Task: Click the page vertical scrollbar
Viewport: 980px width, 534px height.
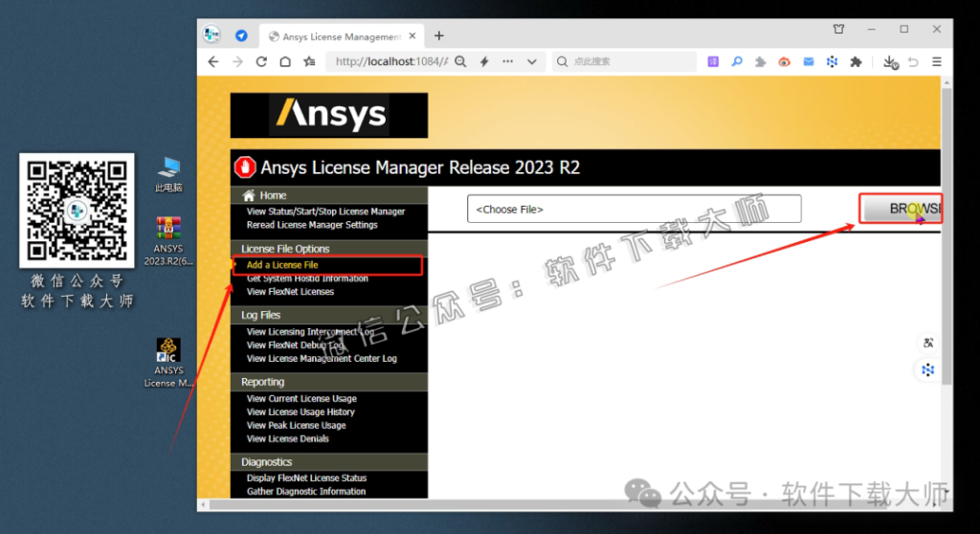Action: pyautogui.click(x=947, y=237)
